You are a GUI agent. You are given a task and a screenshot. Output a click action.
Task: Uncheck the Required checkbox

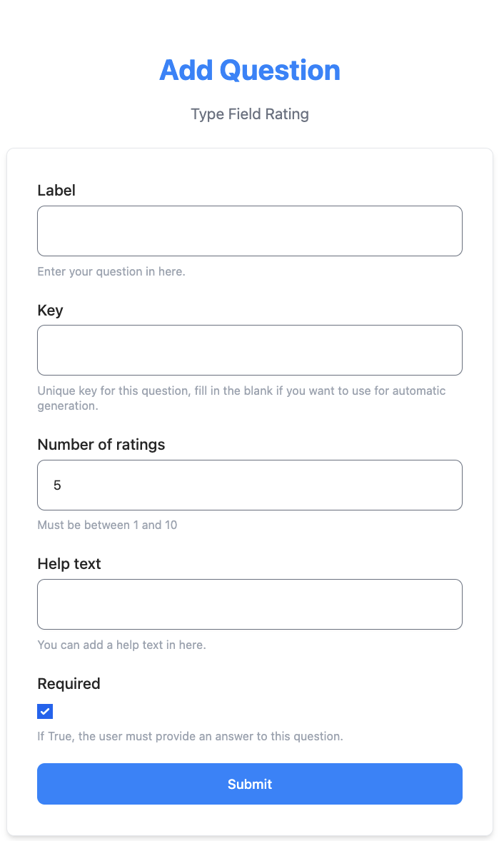(x=45, y=712)
